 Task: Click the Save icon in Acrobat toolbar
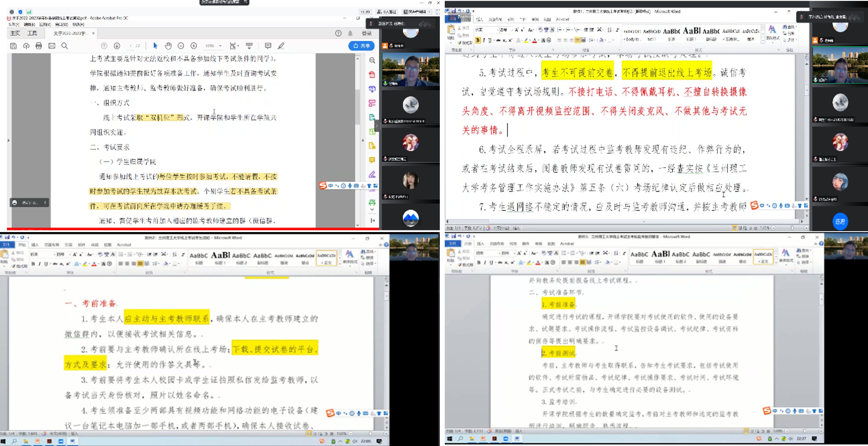[13, 46]
